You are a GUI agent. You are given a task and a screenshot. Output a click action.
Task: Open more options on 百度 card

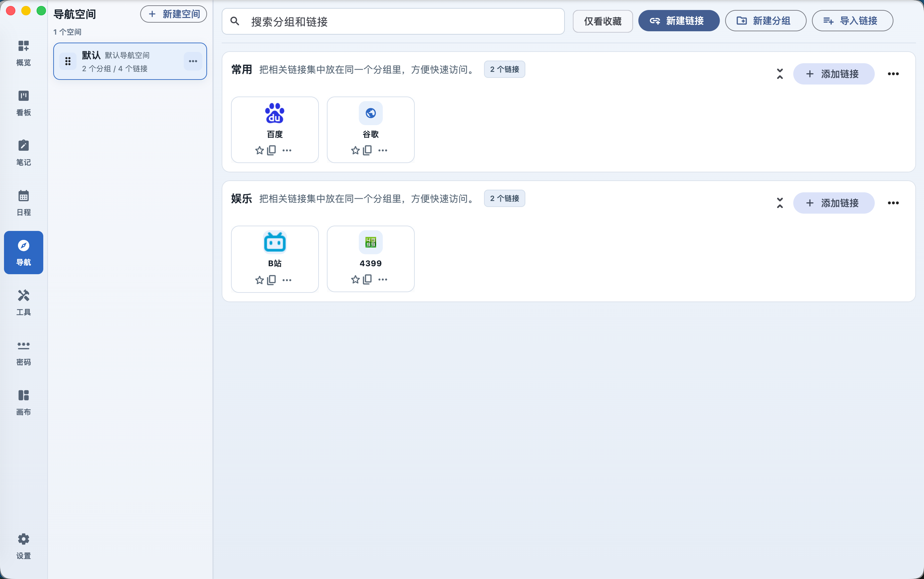[287, 150]
